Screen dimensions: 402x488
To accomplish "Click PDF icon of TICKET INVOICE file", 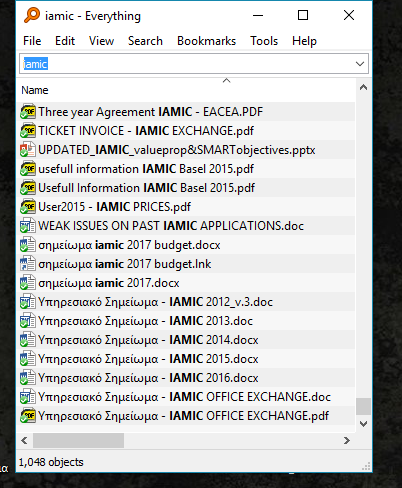I will point(28,131).
